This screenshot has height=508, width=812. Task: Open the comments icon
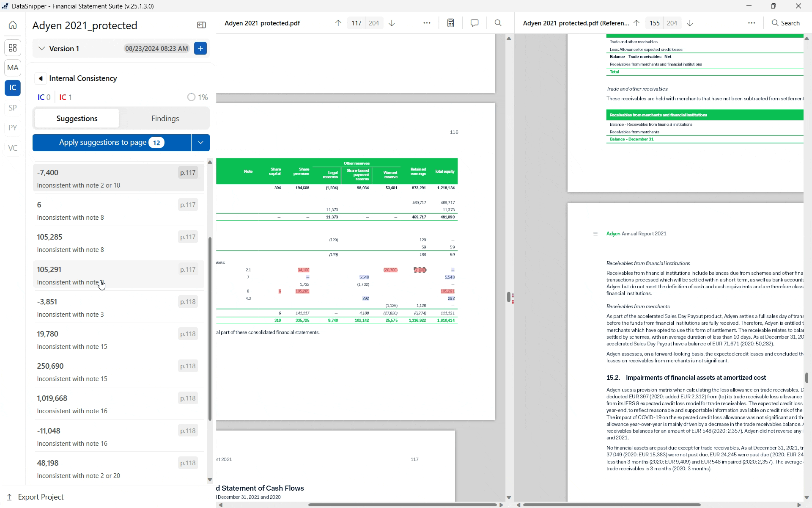pos(475,23)
